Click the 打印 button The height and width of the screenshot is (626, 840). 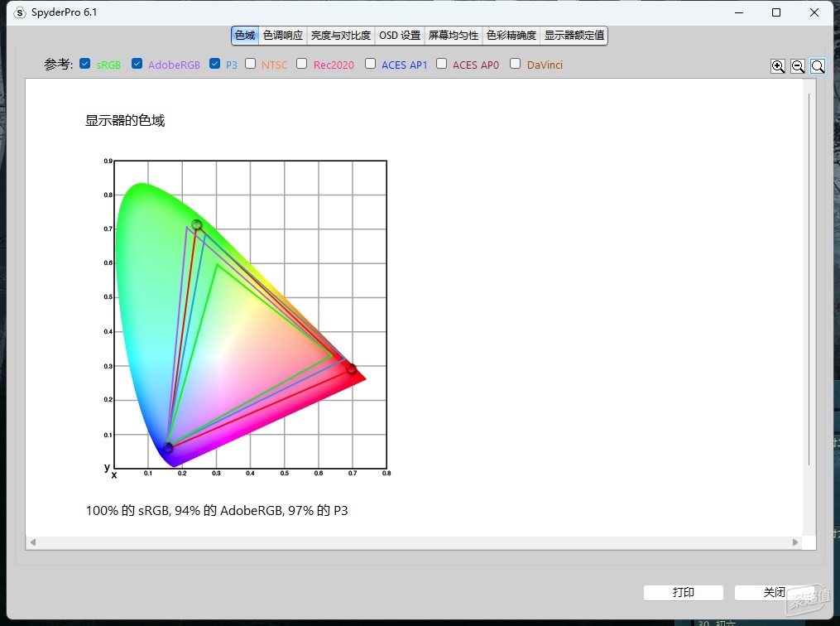click(684, 592)
